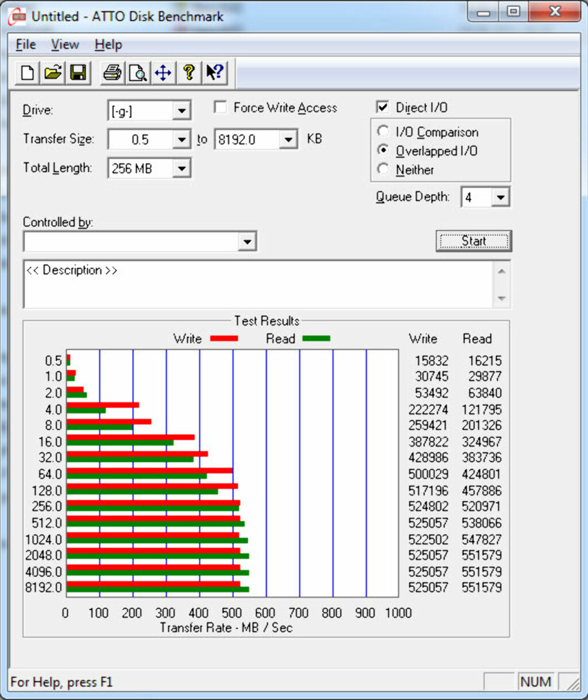This screenshot has width=588, height=700.
Task: Click the write value 222274
Action: 428,409
